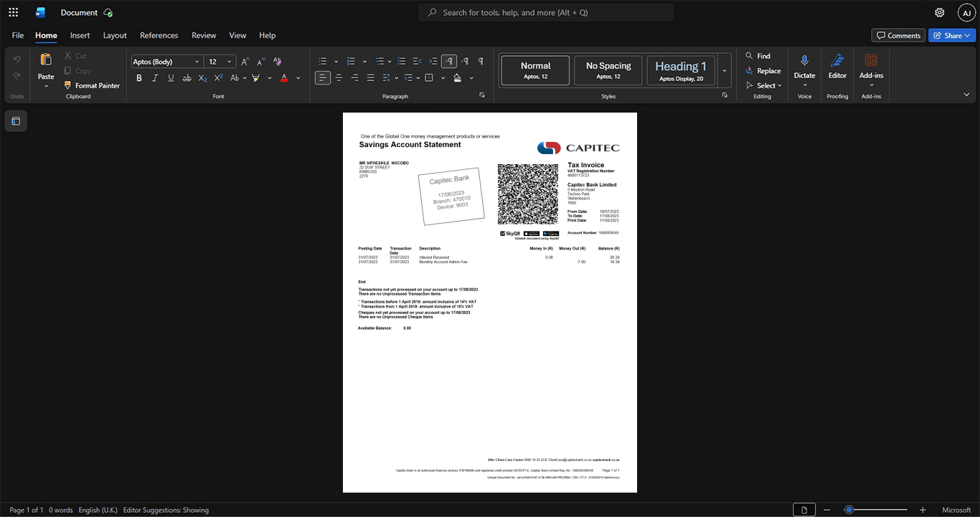Insert a bulleted list

pos(323,62)
